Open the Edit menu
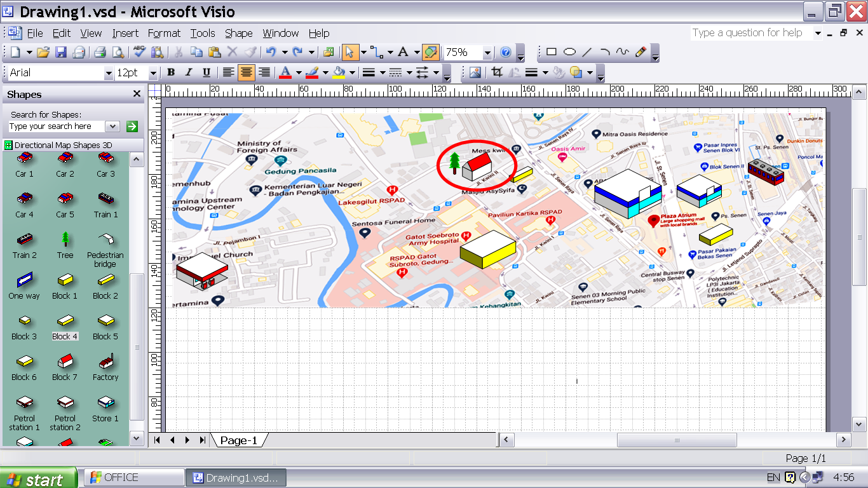 point(62,33)
